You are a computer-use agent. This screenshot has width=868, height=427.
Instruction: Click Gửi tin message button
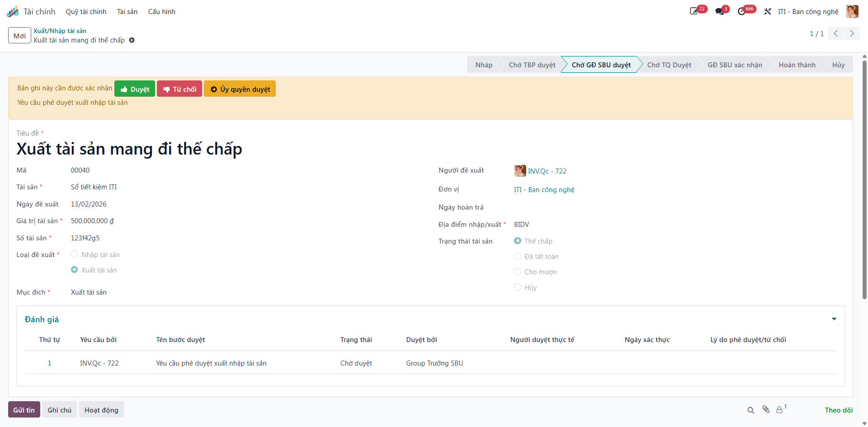24,410
